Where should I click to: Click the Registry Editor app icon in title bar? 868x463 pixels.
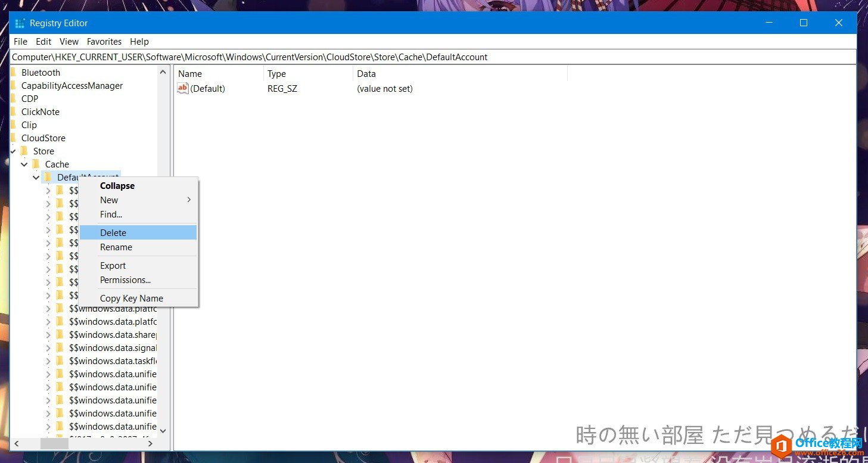tap(20, 23)
